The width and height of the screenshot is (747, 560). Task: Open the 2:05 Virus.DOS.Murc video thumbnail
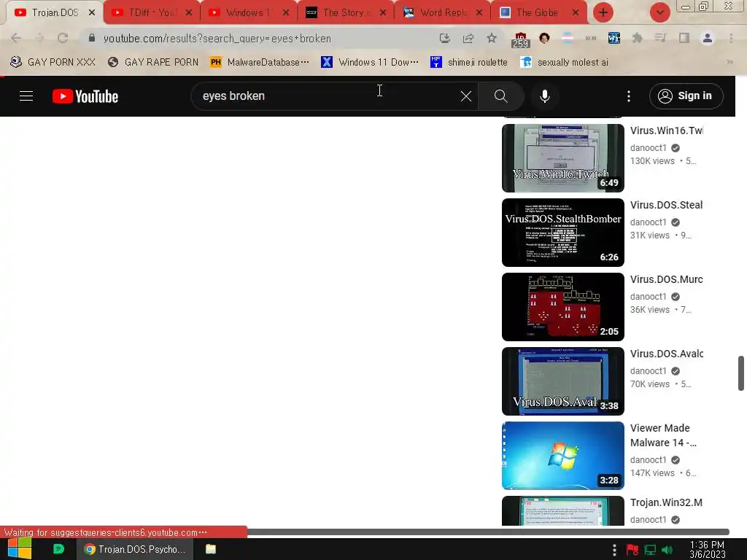click(x=562, y=307)
